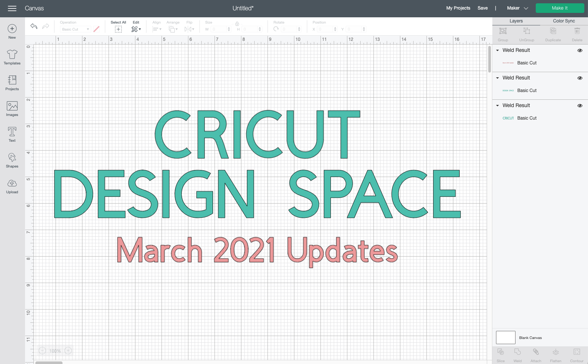Open the Upload panel
This screenshot has height=364, width=588.
pyautogui.click(x=12, y=186)
